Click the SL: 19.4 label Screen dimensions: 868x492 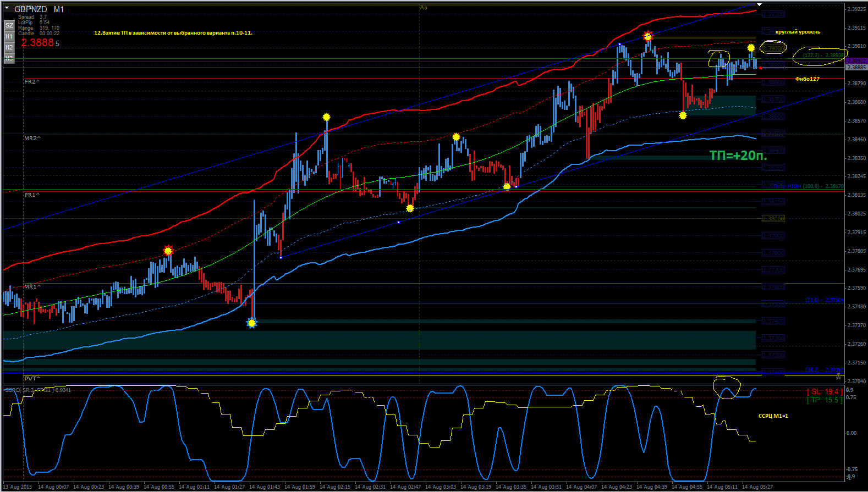[x=825, y=391]
